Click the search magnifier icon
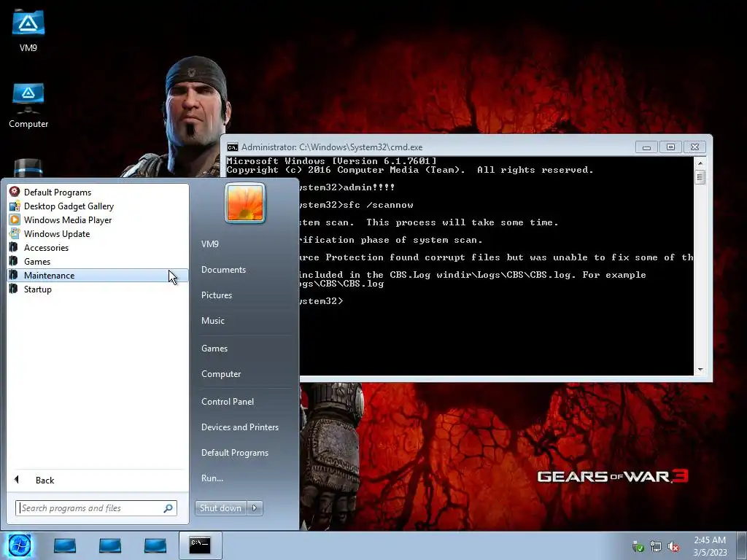 pyautogui.click(x=169, y=508)
